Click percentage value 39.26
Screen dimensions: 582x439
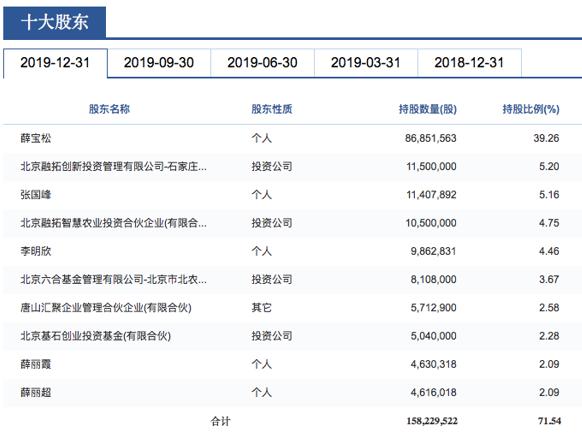coord(546,138)
